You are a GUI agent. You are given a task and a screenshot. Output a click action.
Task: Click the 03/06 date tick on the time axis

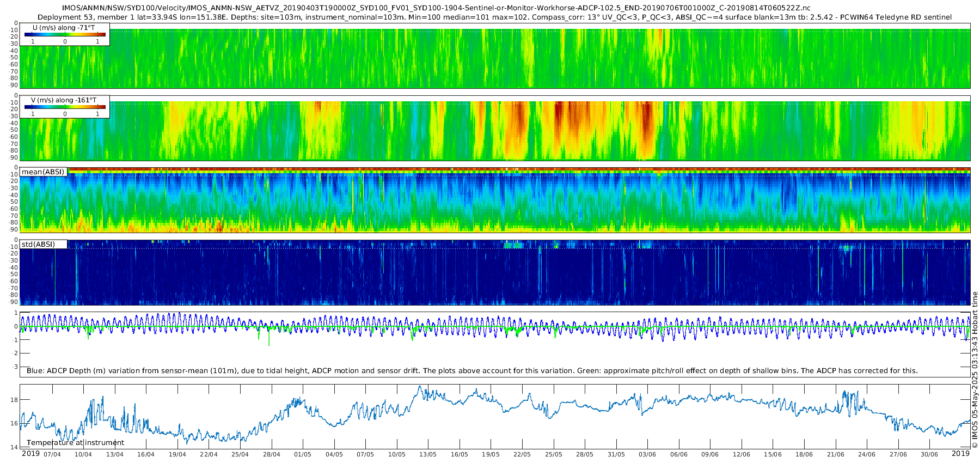647,454
